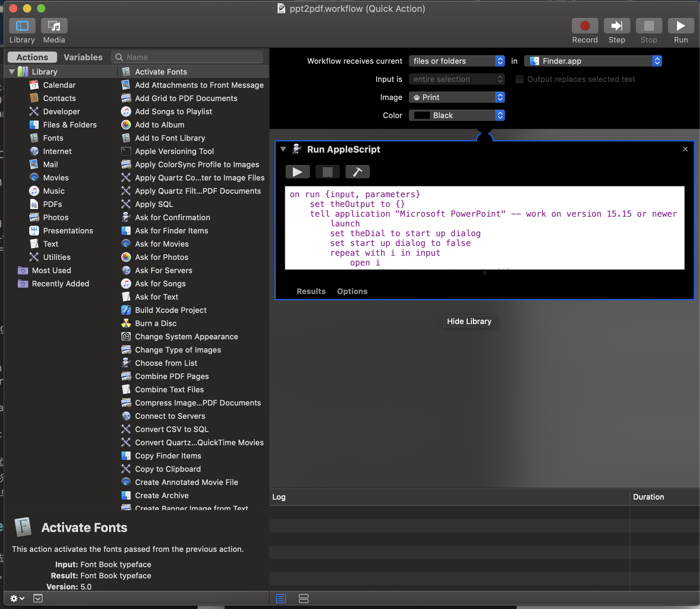Open the 'files or folders' input type dropdown
700x609 pixels.
457,61
